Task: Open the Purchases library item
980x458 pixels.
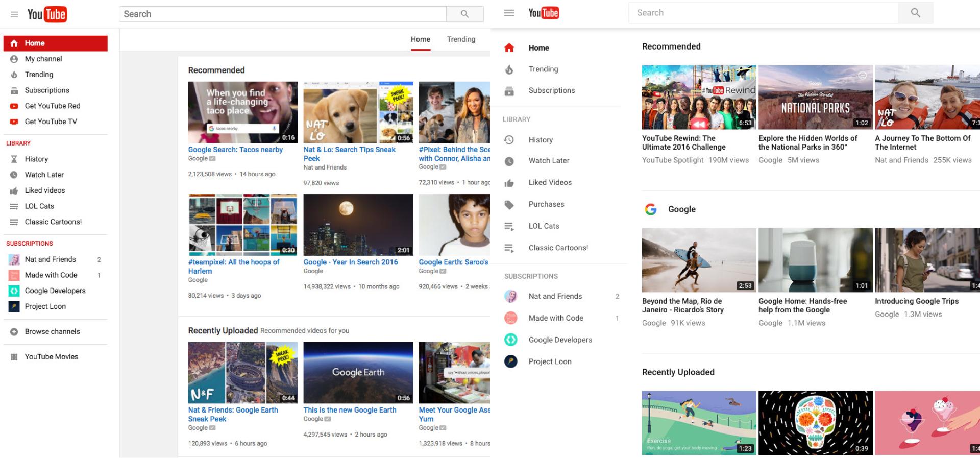Action: click(x=546, y=204)
